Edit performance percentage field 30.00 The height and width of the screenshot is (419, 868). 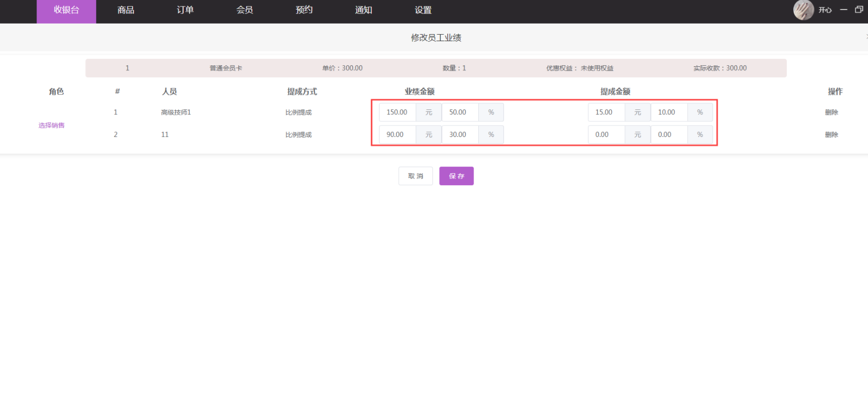[x=460, y=134]
